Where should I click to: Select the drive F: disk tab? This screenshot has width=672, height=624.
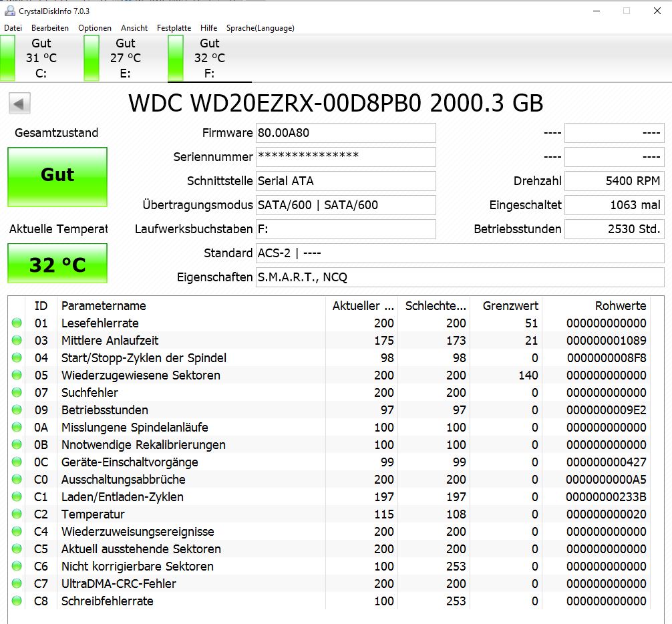[x=209, y=58]
